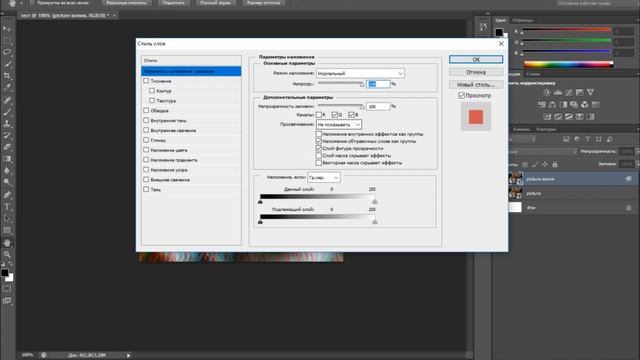This screenshot has width=640, height=360.
Task: Open the Просвечивание dropdown
Action: (x=339, y=124)
